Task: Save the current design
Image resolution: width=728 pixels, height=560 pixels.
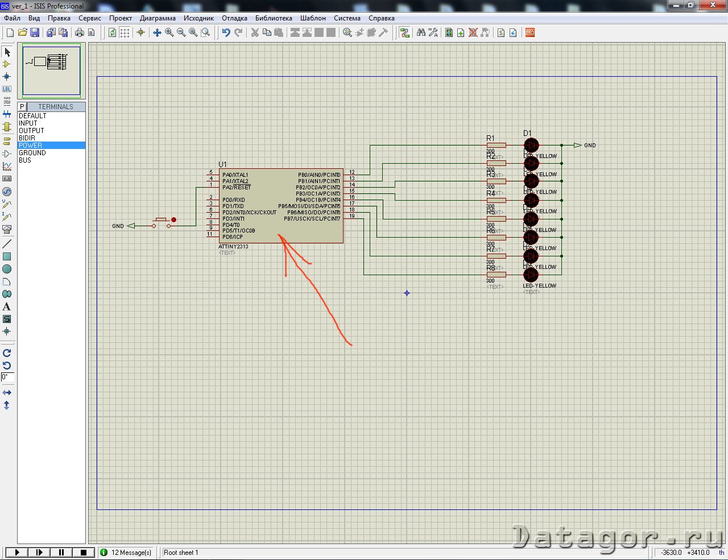Action: tap(35, 33)
